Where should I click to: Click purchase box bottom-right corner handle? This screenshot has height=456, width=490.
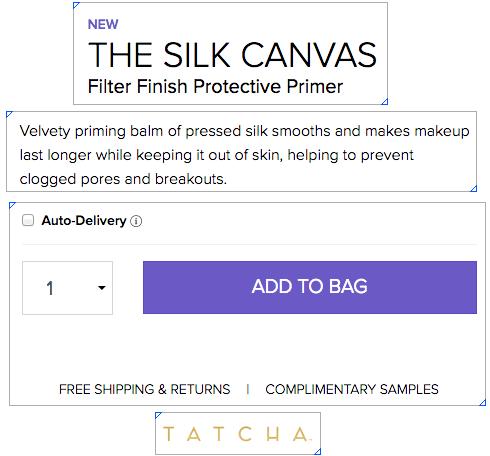click(x=482, y=402)
